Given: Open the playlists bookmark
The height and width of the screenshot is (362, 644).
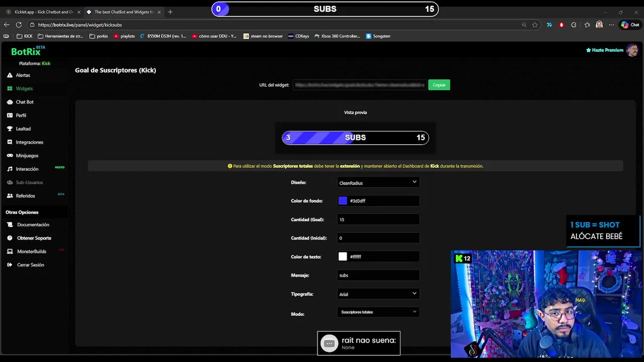Looking at the screenshot, I should (124, 36).
